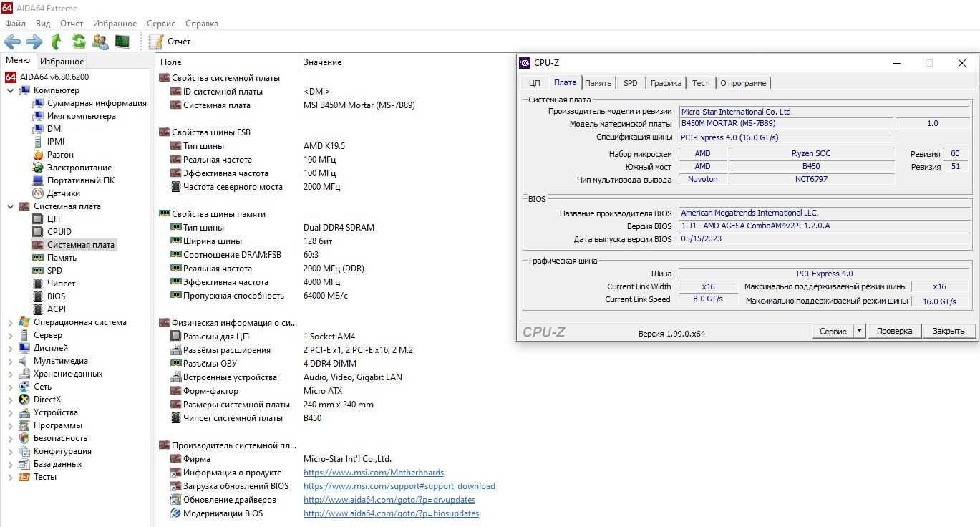Open the Вид menu
Screen dimensions: 980x527
43,24
